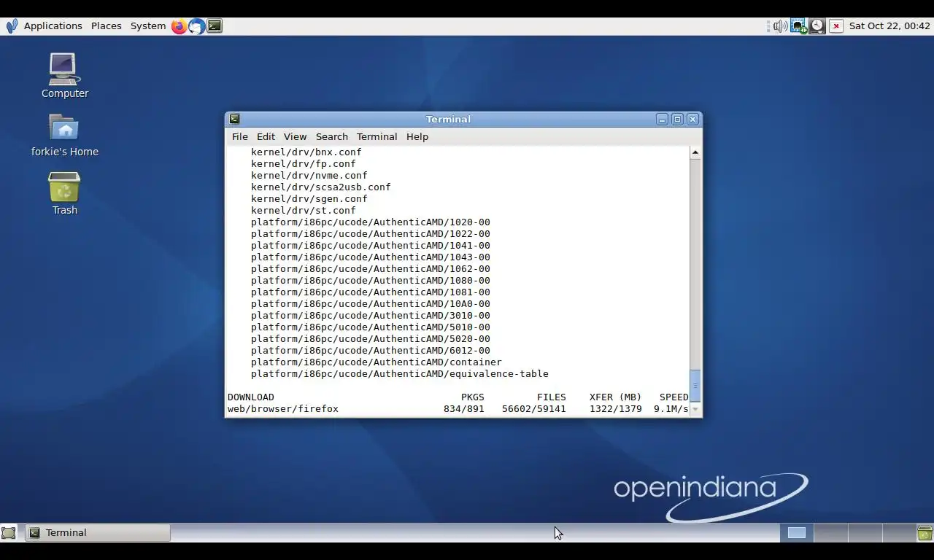Open the Time Slider clock tray icon

[x=817, y=26]
